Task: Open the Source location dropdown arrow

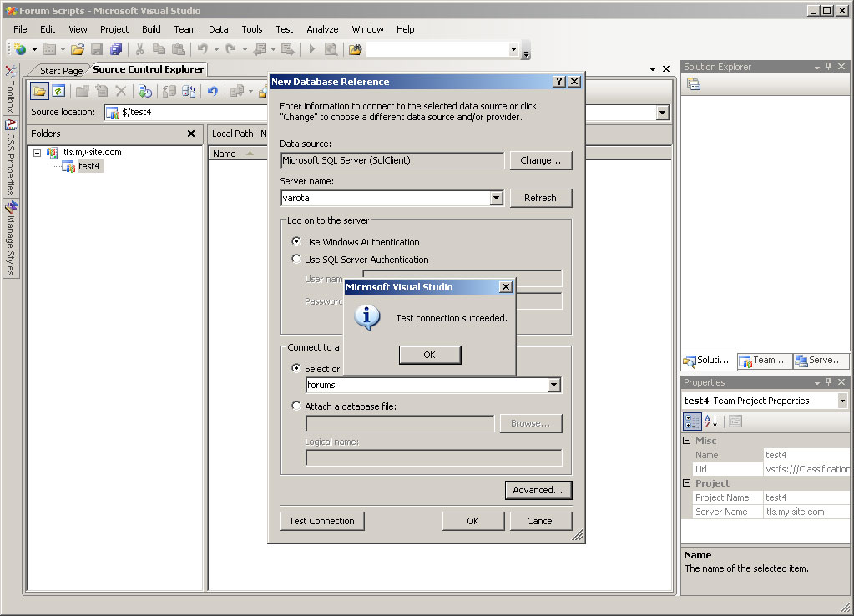Action: (x=662, y=113)
